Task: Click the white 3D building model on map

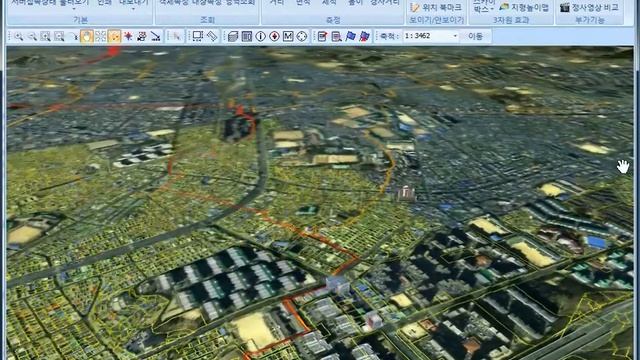Action: (406, 193)
